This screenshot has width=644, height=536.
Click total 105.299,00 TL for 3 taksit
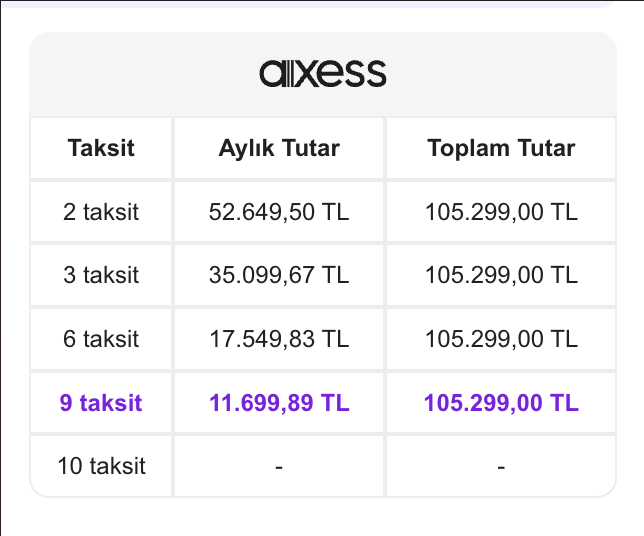tap(501, 275)
